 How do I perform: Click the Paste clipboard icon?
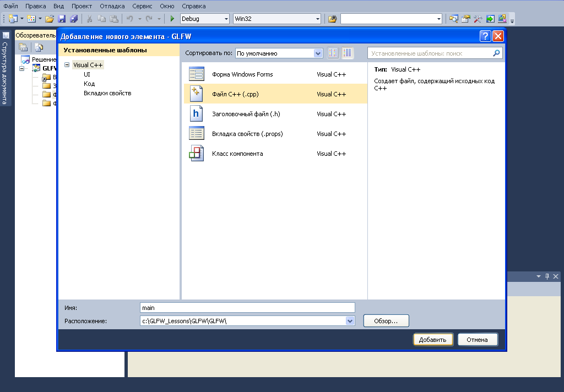point(114,19)
